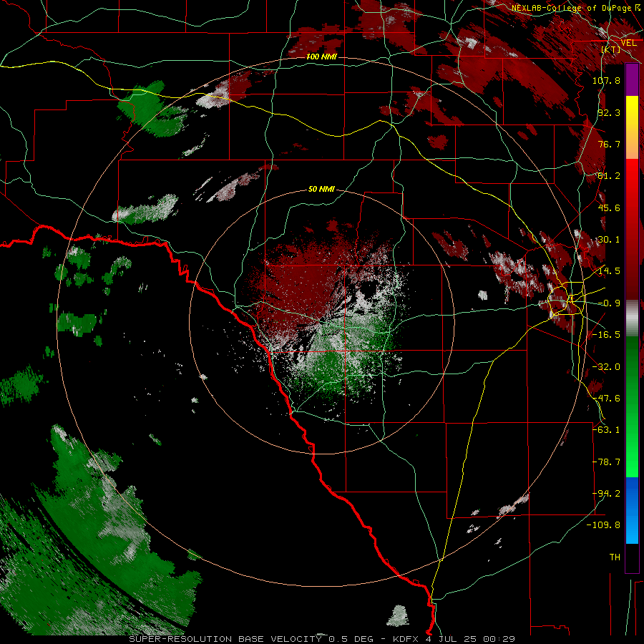Screen dimensions: 644x644
Task: Click the Super-Resolution Base Velocity caption
Action: (322, 639)
